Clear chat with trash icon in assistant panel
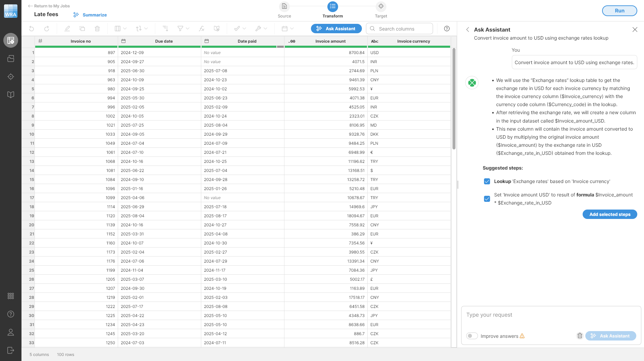The image size is (644, 361). 580,336
